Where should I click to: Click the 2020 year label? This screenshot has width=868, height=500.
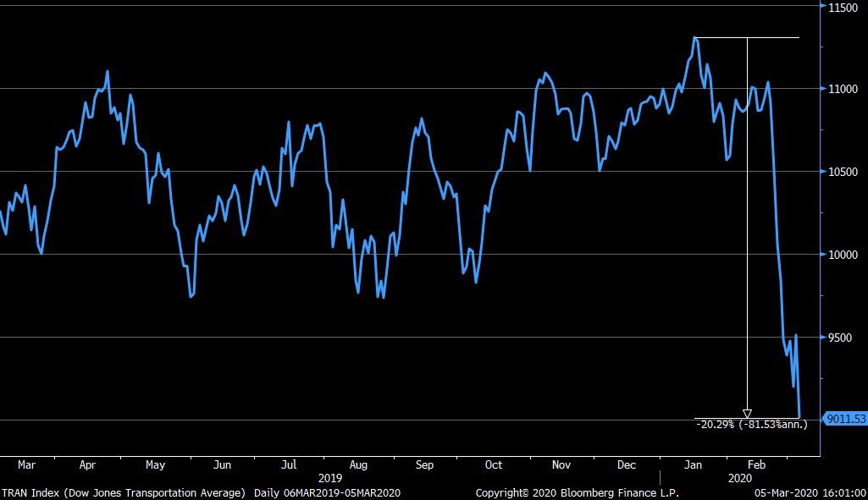coord(740,479)
